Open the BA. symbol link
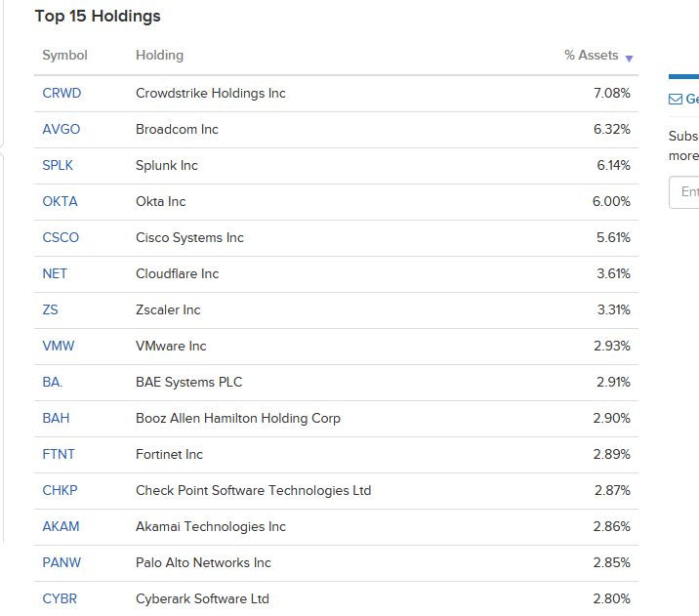 point(53,382)
